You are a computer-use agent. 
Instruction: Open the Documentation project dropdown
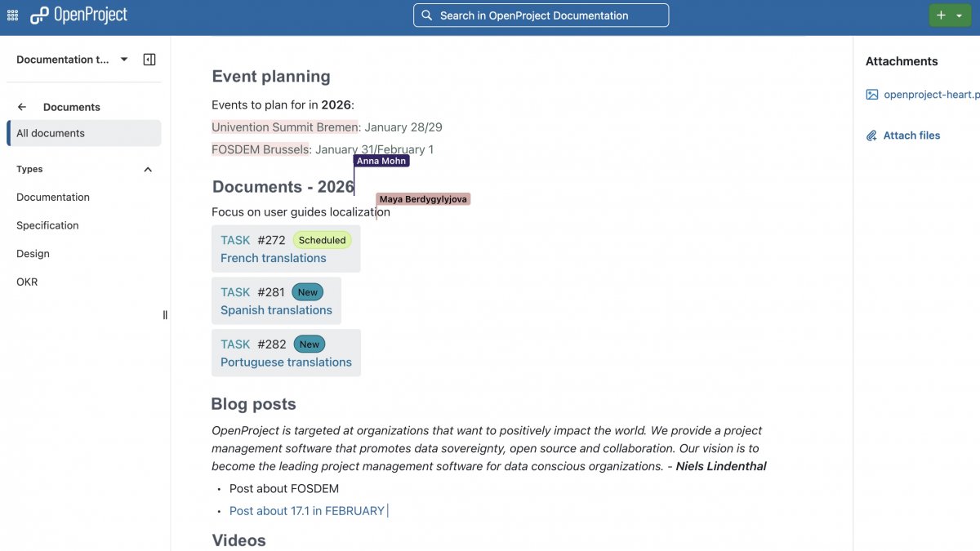(x=124, y=60)
